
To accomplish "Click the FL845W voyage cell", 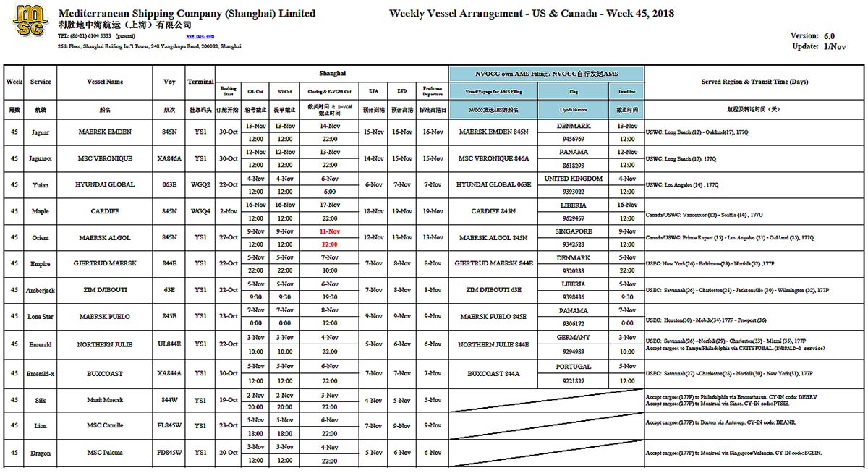I will 169,426.
